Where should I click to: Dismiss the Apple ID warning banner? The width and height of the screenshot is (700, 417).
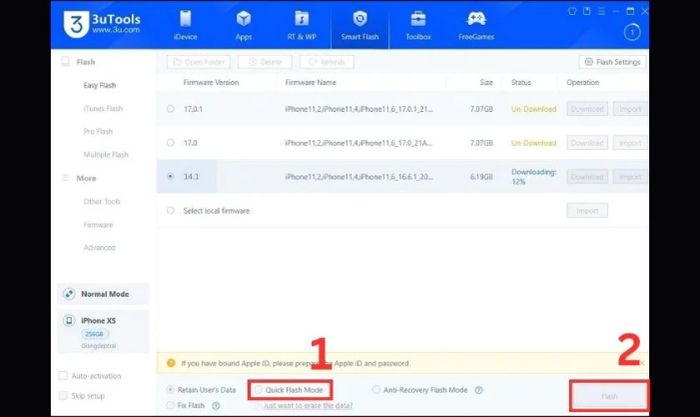642,363
